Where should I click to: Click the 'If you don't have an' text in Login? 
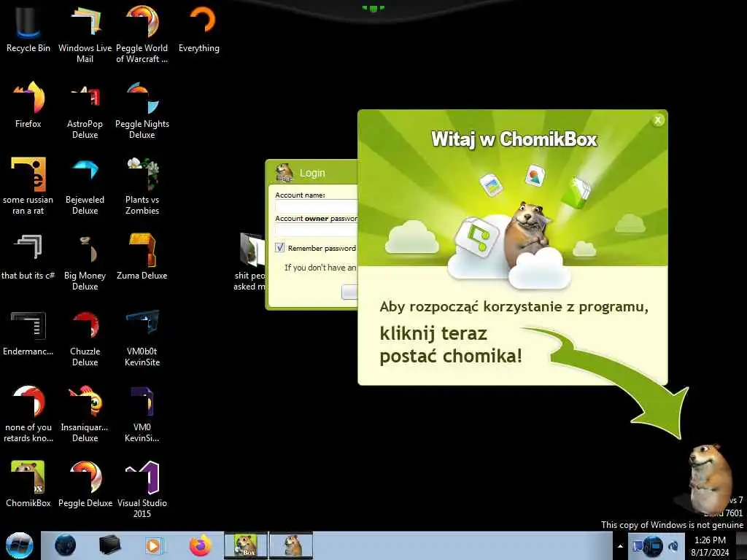coord(320,268)
